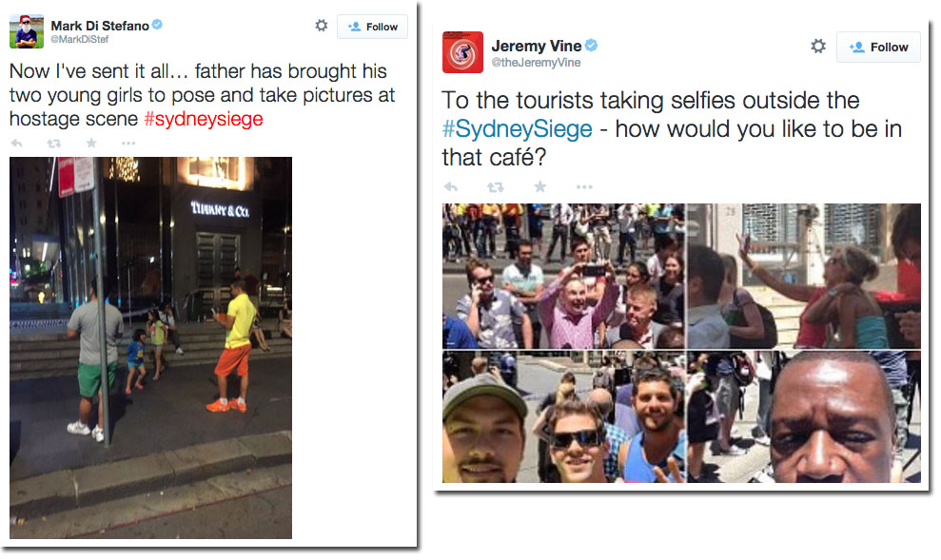Open the Tiffany & Co night street photo
Screen dimensions: 941x560
(x=150, y=348)
